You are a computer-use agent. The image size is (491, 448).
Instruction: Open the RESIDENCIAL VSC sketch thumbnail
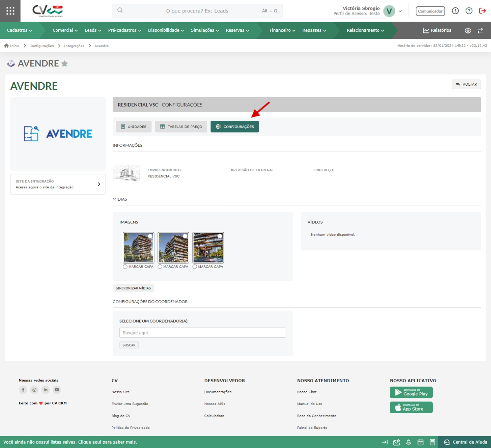coord(126,173)
